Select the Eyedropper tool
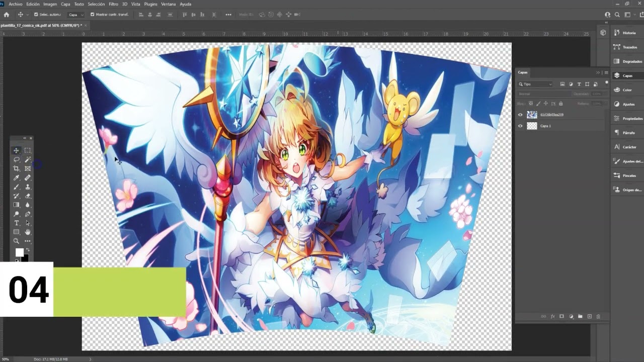This screenshot has width=644, height=362. coord(17,177)
